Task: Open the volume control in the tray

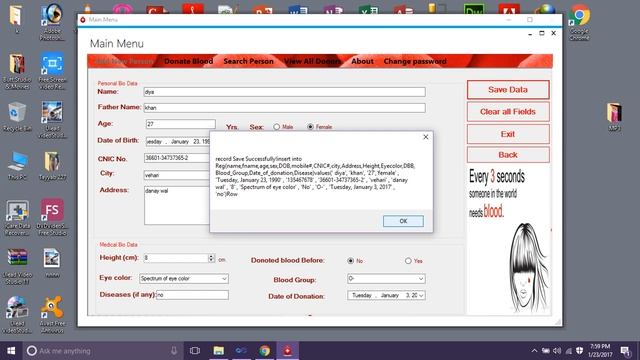Action: (557, 351)
